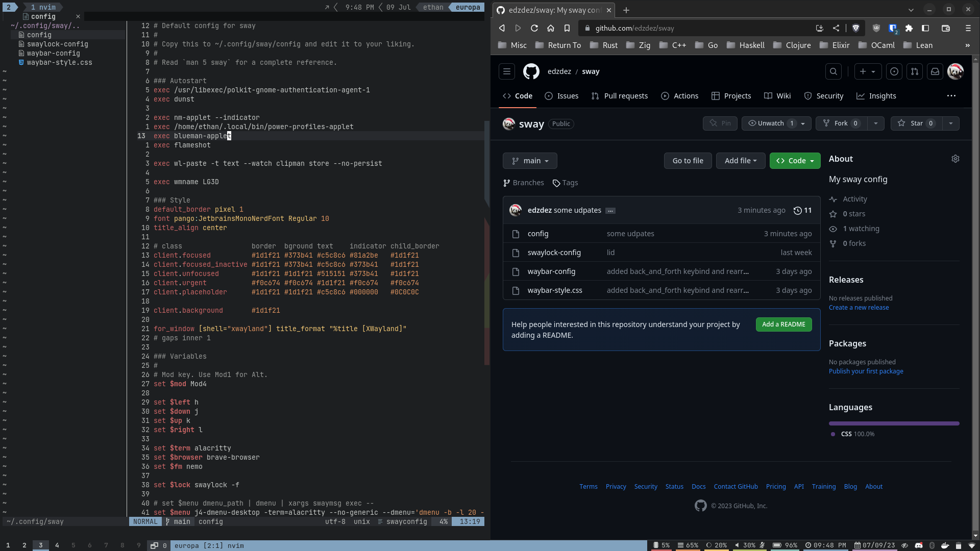Expand the Add file dropdown
Screen dimensions: 980x551
(741, 161)
